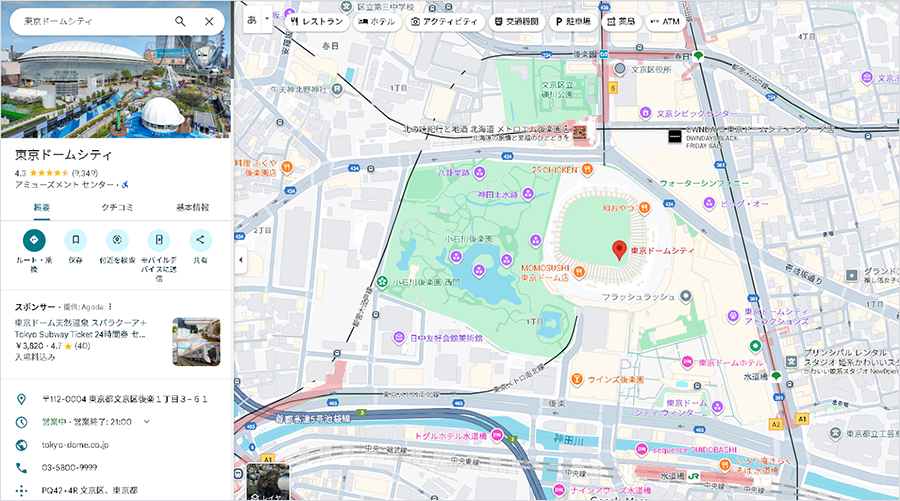Switch to the クチコミ tab
900x501 pixels.
tap(117, 207)
